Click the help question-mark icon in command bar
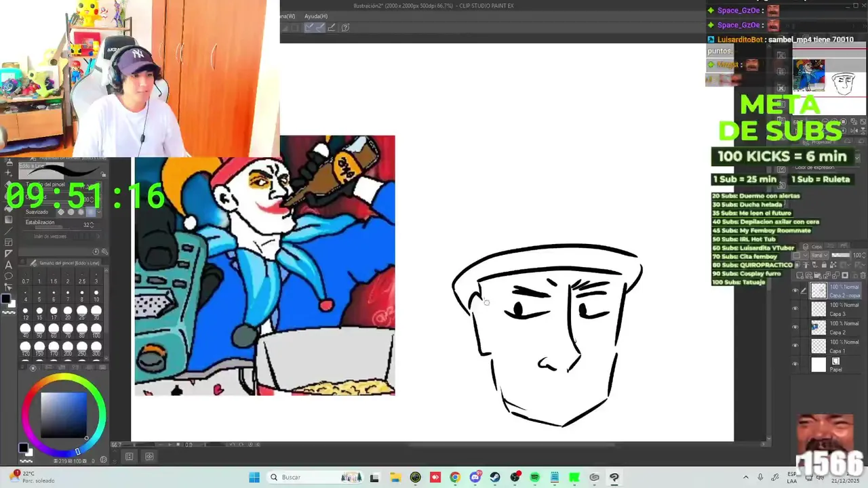This screenshot has height=488, width=868. 345,28
